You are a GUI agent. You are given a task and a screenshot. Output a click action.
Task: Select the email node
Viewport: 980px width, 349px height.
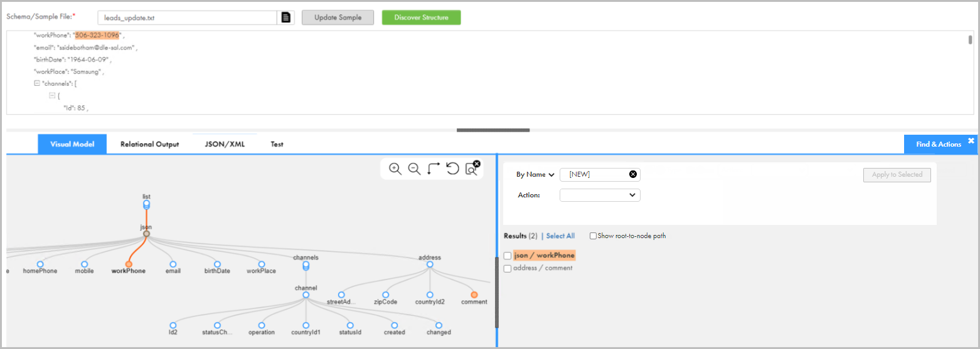pos(173,264)
